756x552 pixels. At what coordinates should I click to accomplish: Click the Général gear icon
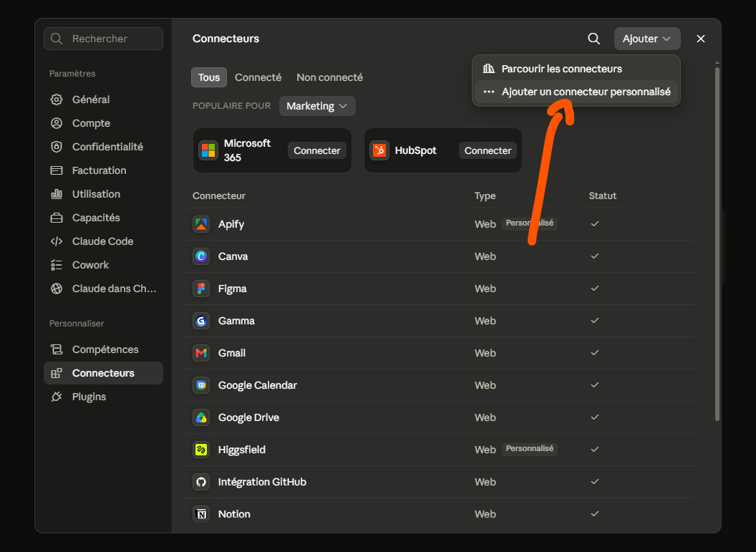click(x=57, y=100)
